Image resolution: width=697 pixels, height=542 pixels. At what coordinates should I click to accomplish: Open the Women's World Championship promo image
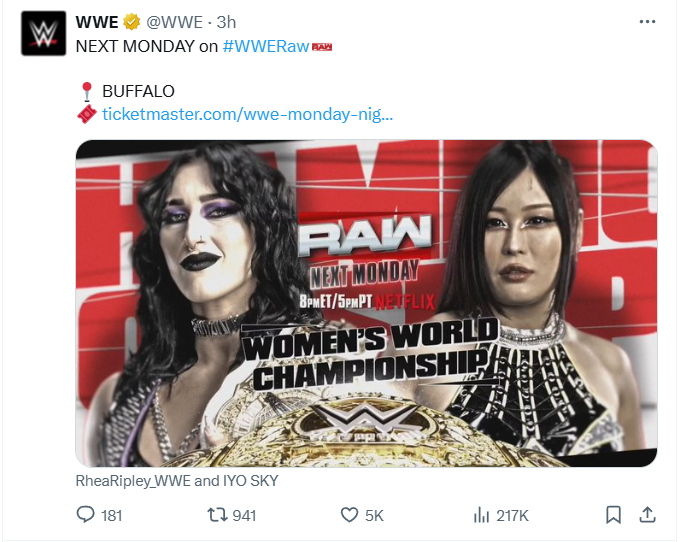pyautogui.click(x=366, y=303)
